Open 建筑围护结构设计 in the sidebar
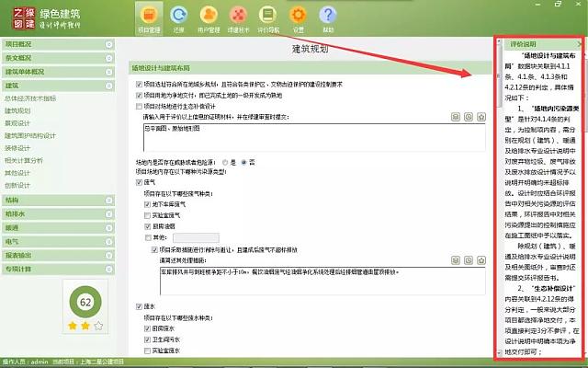This screenshot has width=588, height=368. pyautogui.click(x=30, y=135)
